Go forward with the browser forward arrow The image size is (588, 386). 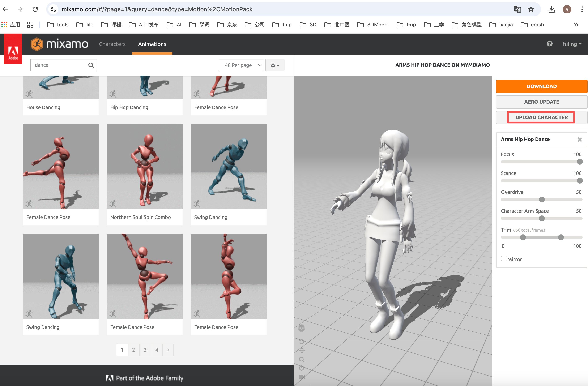click(x=20, y=9)
